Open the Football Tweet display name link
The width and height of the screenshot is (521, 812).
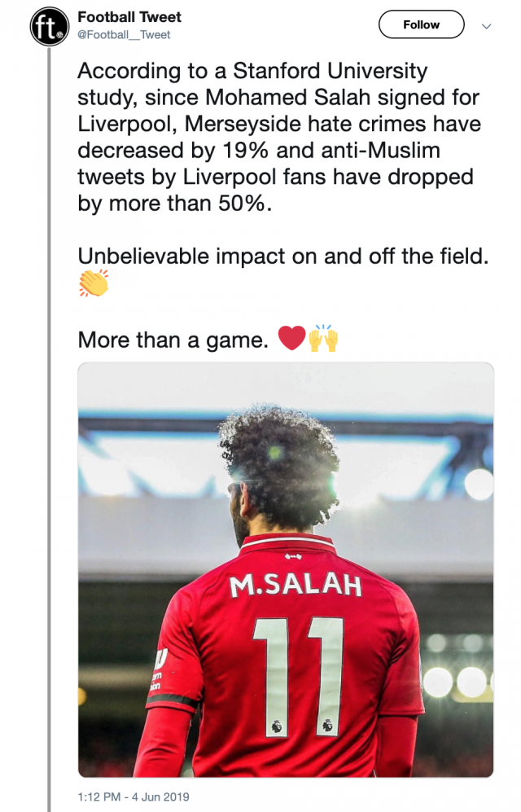click(129, 17)
